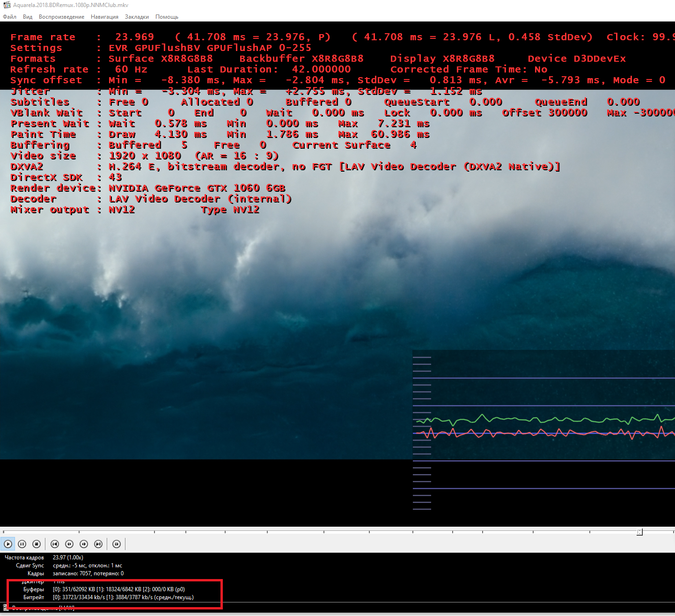Image resolution: width=675 pixels, height=616 pixels.
Task: Open the Вид menu
Action: click(28, 17)
